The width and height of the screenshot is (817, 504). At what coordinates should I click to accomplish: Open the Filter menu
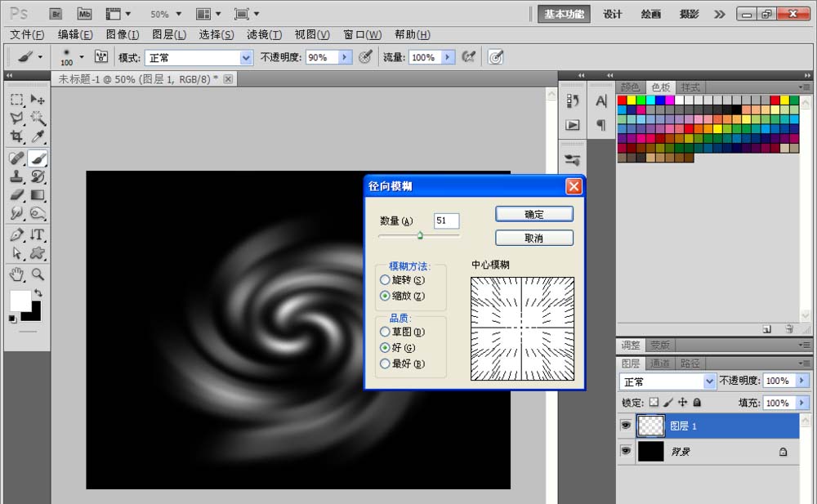[264, 34]
